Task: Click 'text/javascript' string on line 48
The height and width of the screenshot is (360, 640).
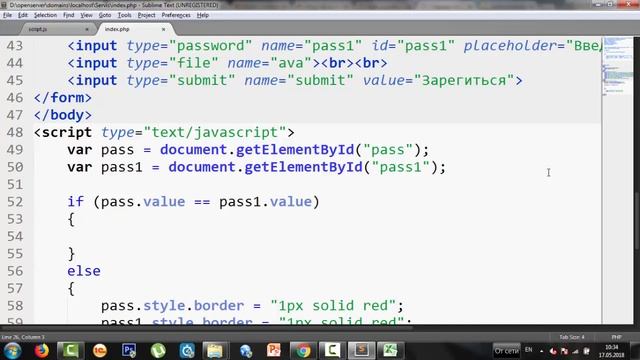Action: (x=215, y=132)
